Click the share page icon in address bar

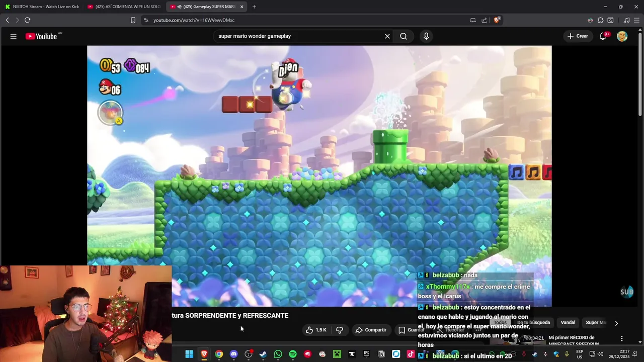tap(484, 20)
